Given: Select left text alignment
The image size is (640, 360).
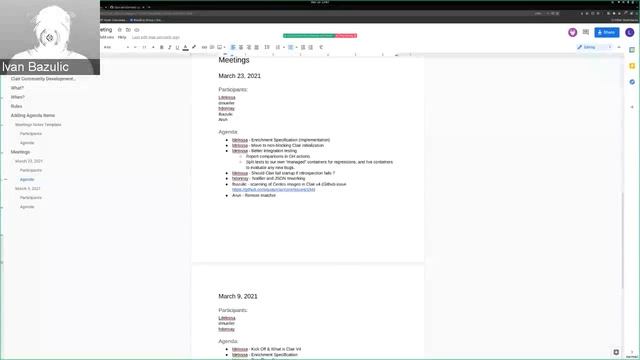Looking at the screenshot, I should pyautogui.click(x=233, y=47).
